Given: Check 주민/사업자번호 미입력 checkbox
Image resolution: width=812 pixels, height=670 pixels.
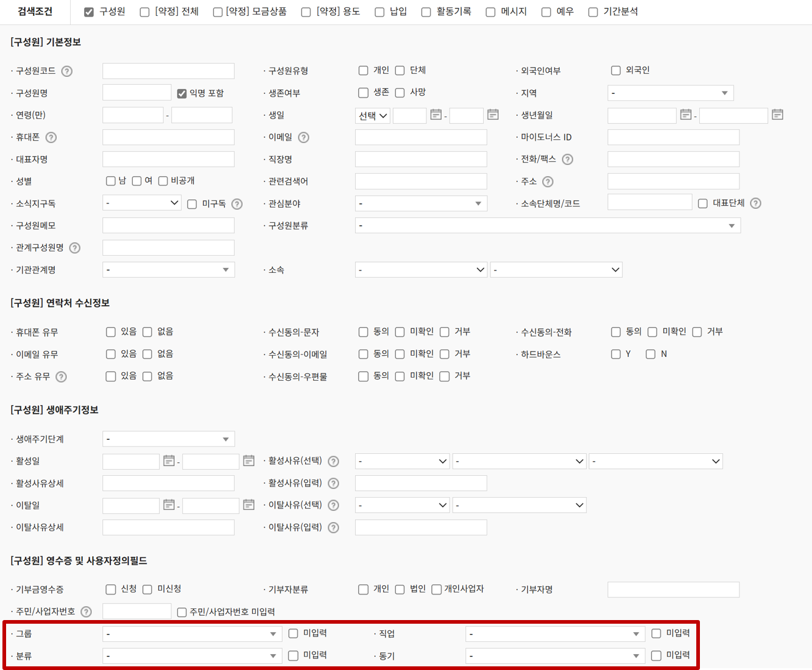Looking at the screenshot, I should (x=182, y=612).
